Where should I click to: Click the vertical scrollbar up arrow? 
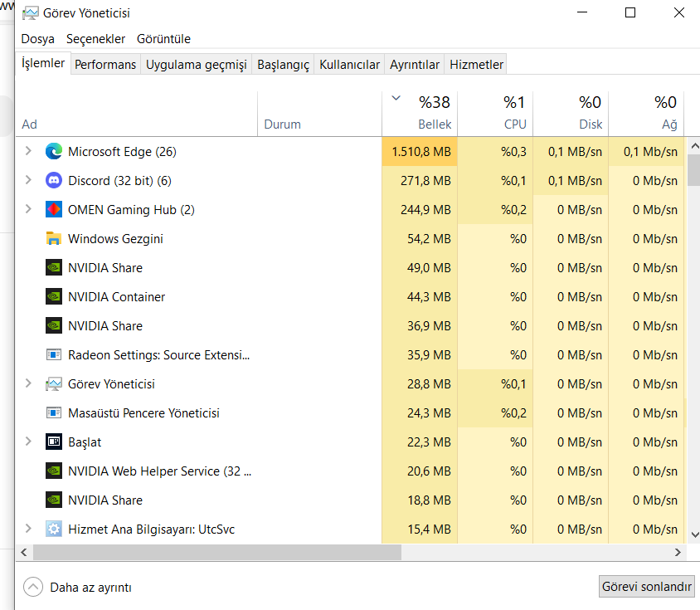(694, 146)
